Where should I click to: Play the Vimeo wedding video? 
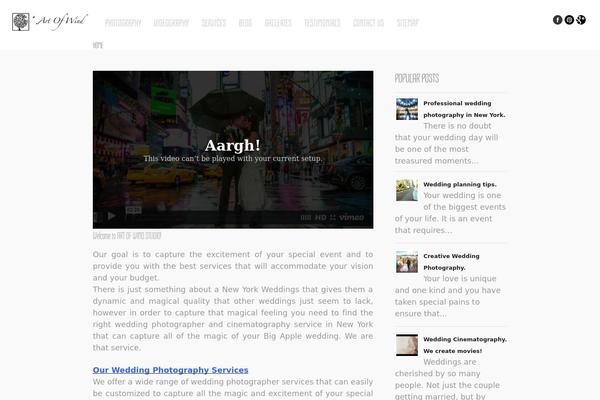click(111, 216)
